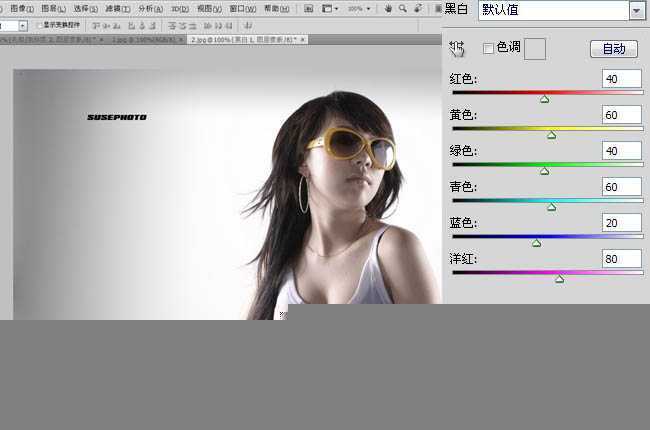This screenshot has height=430, width=650.
Task: Click the align left edges icon
Action: [131, 26]
